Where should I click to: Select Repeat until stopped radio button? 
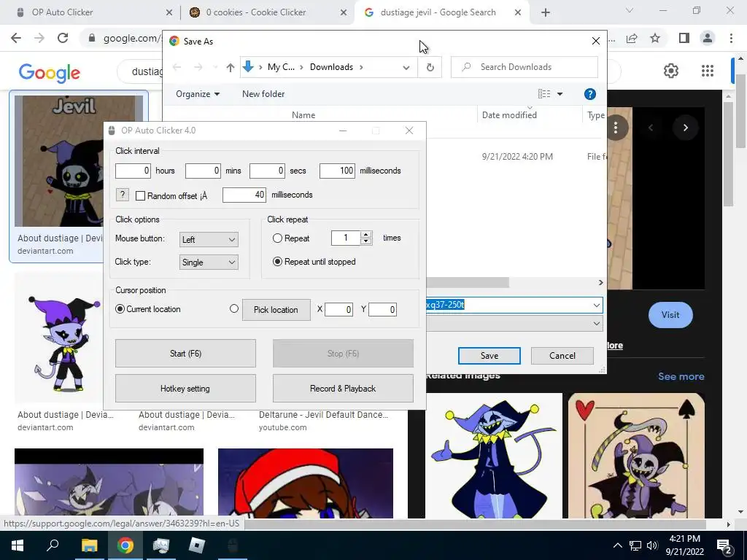(x=277, y=262)
